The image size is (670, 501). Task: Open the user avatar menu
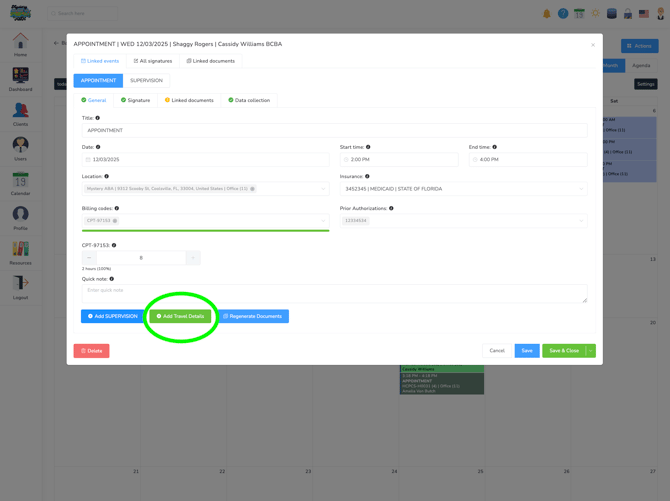661,14
